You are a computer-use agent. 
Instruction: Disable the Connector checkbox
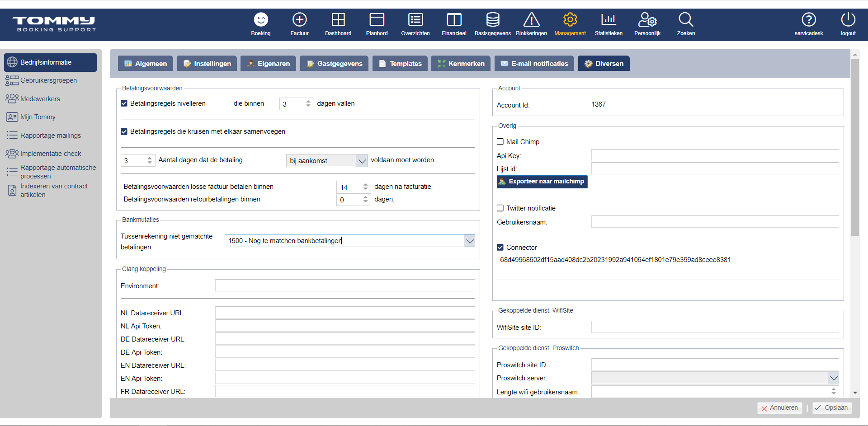tap(500, 248)
